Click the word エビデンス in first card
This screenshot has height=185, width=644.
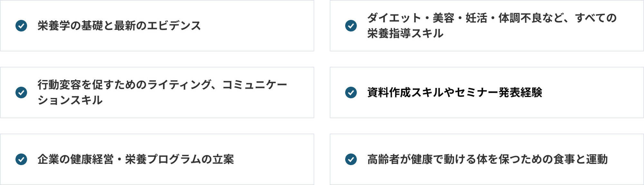pyautogui.click(x=174, y=26)
